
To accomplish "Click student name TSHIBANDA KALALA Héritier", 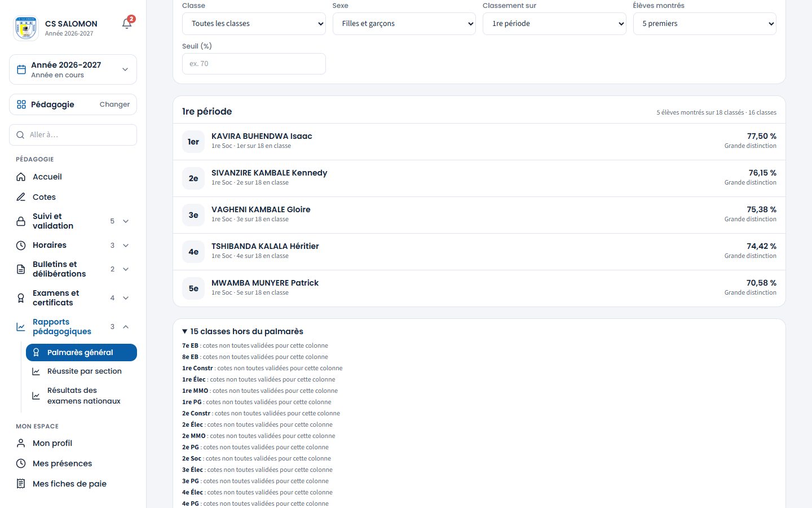I will click(265, 246).
